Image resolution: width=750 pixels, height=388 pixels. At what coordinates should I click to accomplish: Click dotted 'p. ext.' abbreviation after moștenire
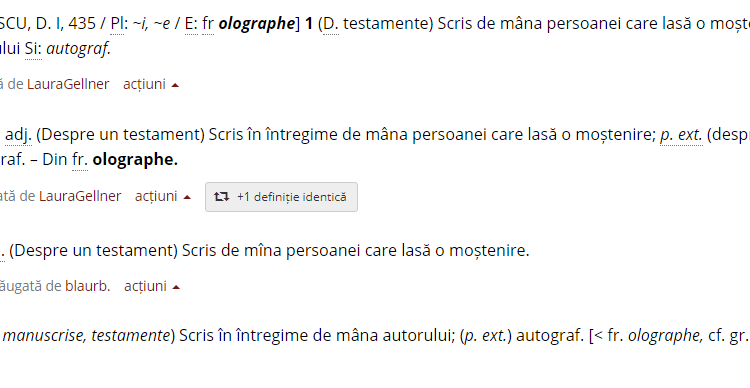click(681, 134)
